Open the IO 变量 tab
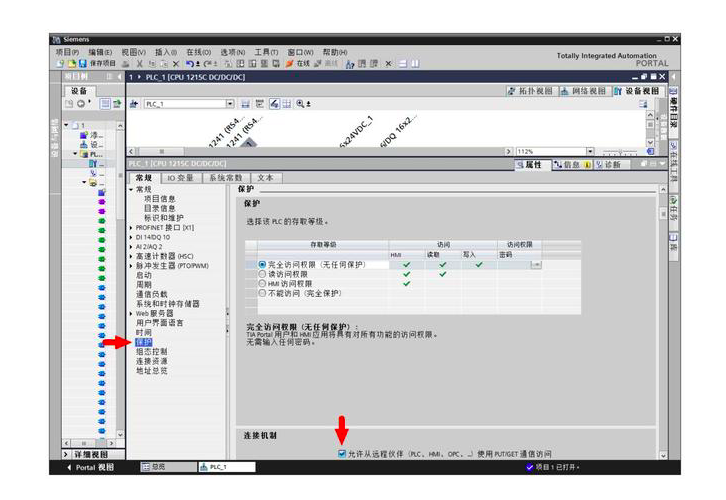The height and width of the screenshot is (500, 726). tap(181, 178)
